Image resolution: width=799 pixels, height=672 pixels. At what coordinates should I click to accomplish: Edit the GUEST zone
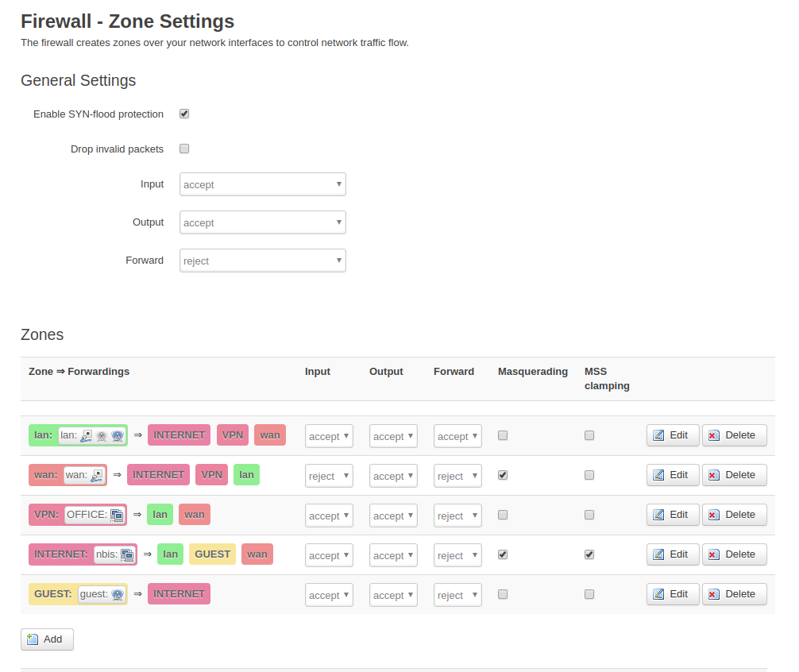coord(673,595)
